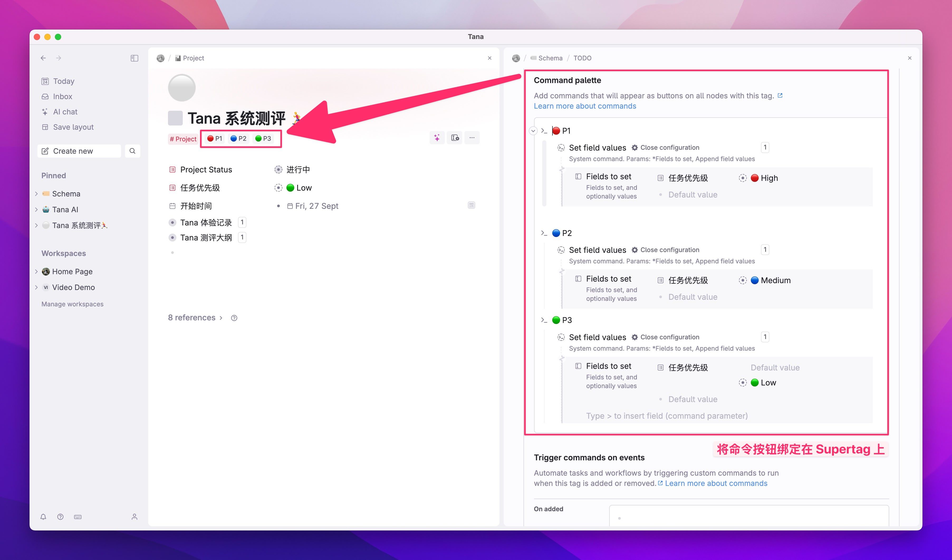
Task: Run the P3 command button on the node
Action: point(263,139)
